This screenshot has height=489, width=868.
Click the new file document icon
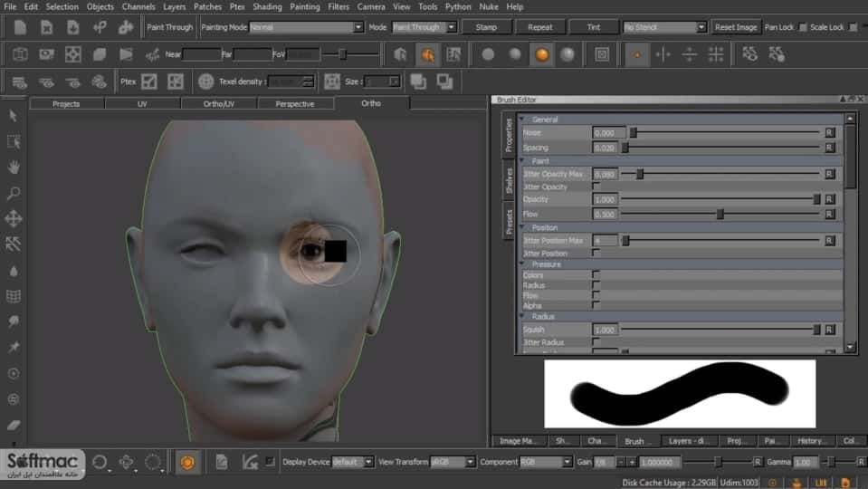[x=20, y=27]
